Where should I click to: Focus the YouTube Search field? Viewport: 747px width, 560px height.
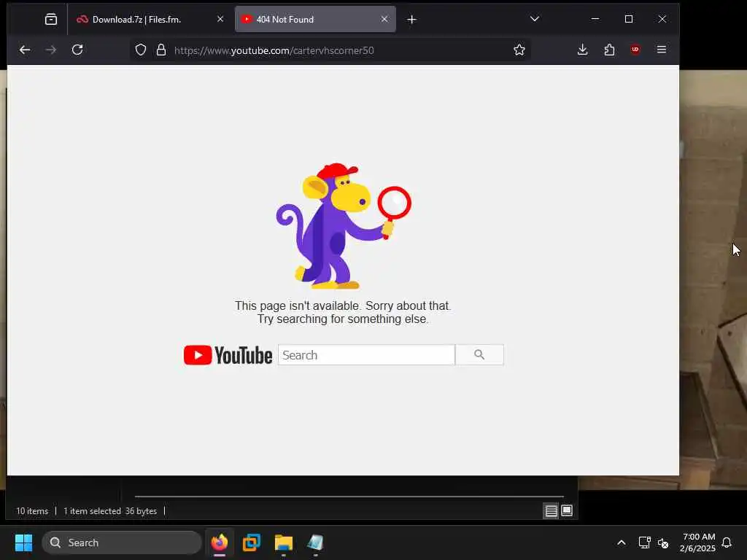366,355
